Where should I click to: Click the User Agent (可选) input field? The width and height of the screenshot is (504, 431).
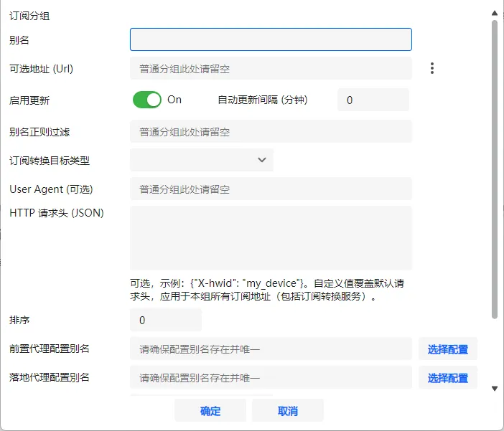click(271, 189)
